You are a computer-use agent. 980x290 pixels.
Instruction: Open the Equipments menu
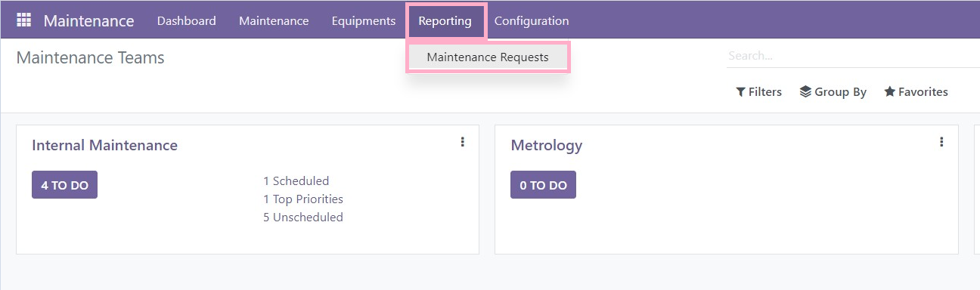click(364, 21)
